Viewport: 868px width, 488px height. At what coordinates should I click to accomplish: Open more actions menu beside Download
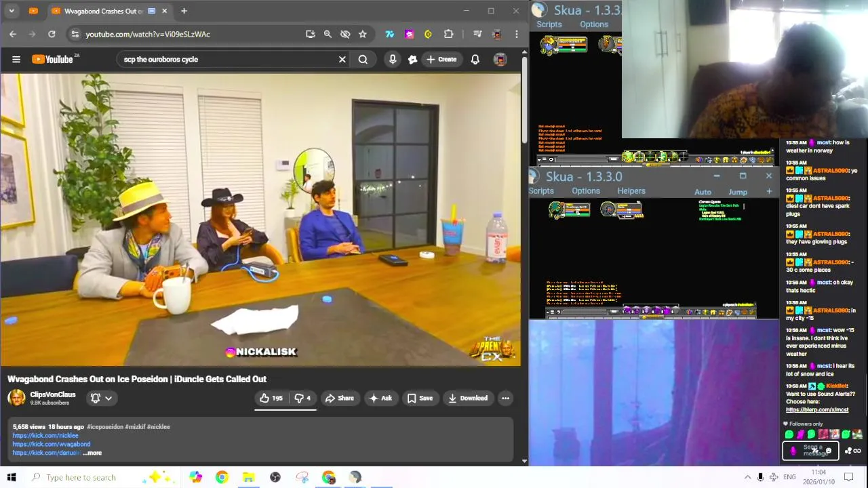pos(505,399)
